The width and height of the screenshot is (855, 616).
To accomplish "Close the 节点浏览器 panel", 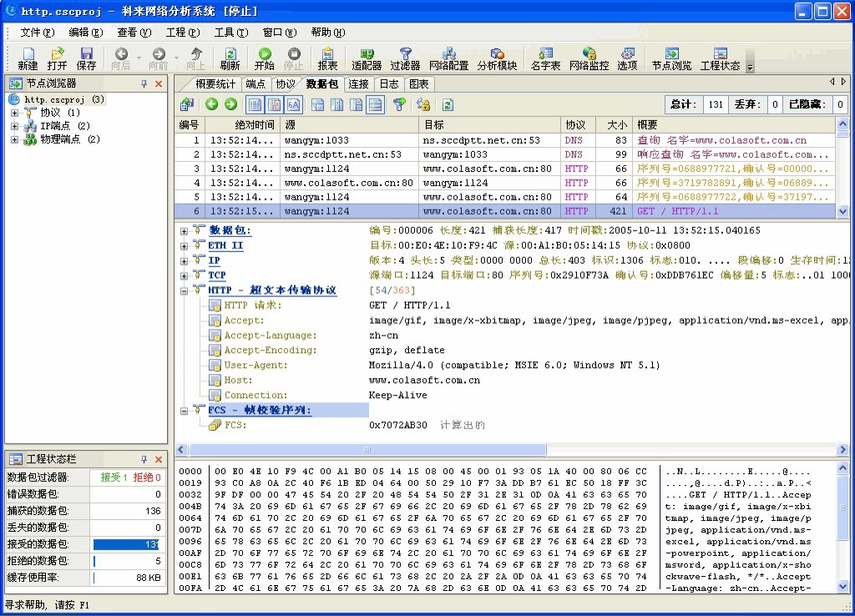I will tap(159, 83).
